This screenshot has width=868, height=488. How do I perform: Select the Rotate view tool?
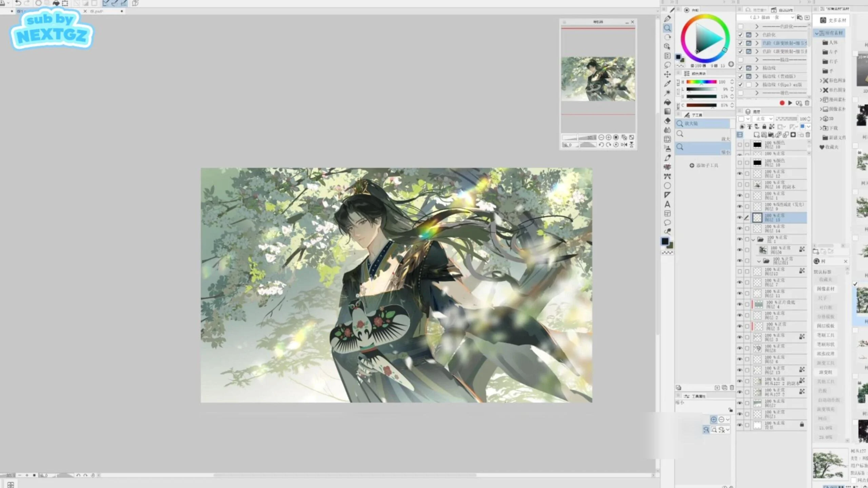[667, 37]
